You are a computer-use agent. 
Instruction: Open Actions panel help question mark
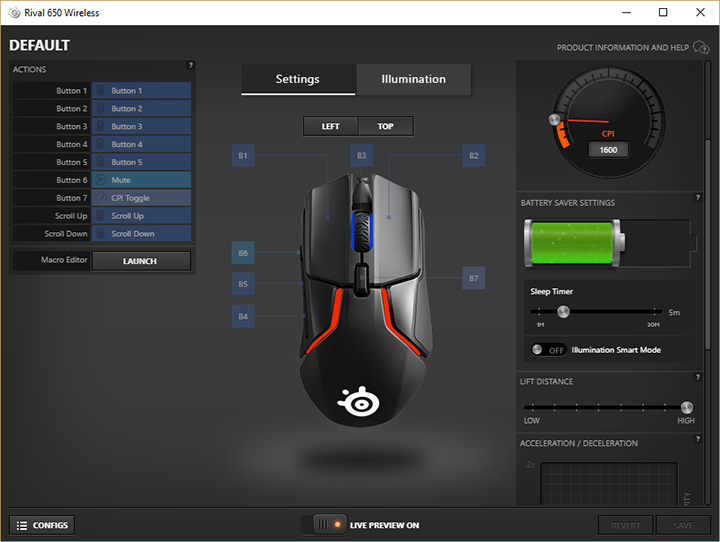[190, 66]
